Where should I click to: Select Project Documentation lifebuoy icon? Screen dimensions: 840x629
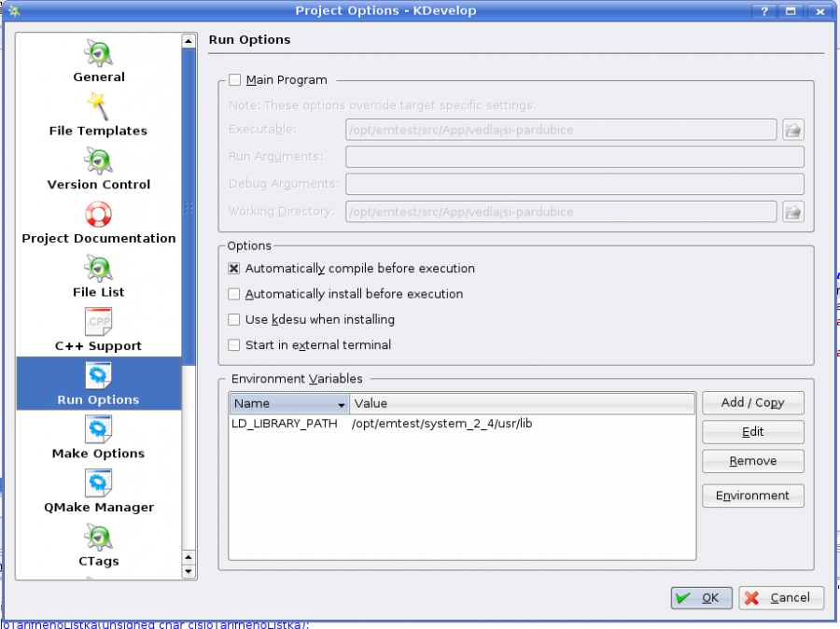[99, 215]
